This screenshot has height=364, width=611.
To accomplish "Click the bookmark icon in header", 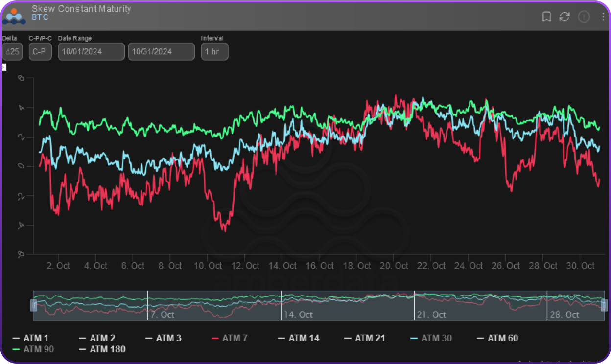I will [546, 17].
